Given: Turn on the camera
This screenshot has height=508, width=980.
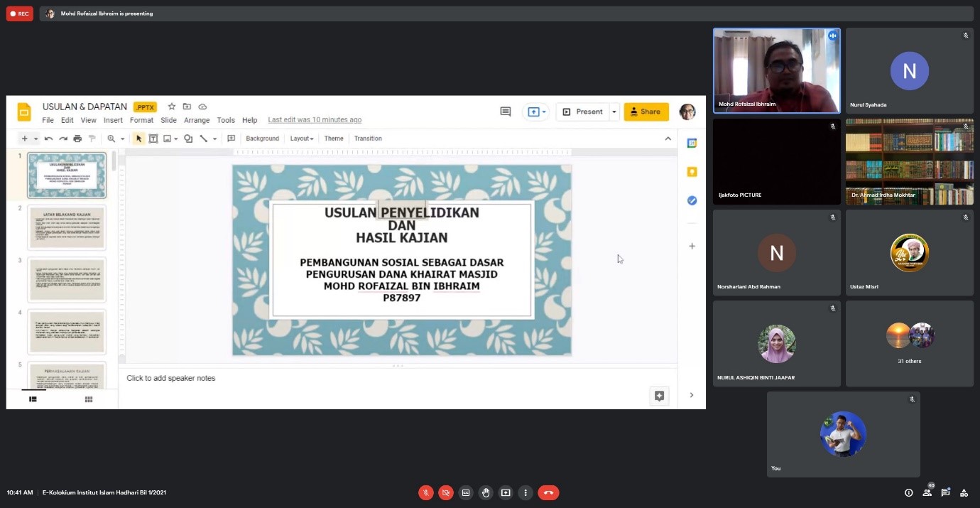Looking at the screenshot, I should pos(446,492).
